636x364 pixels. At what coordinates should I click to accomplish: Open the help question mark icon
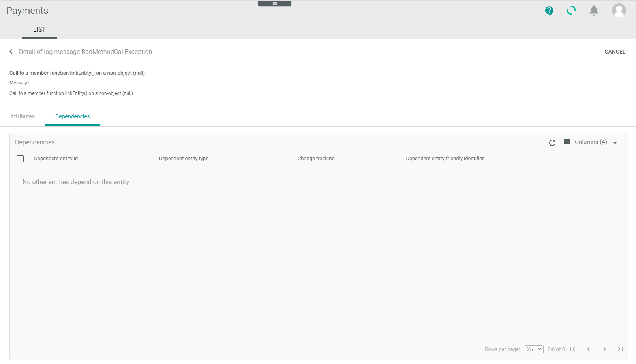[549, 11]
